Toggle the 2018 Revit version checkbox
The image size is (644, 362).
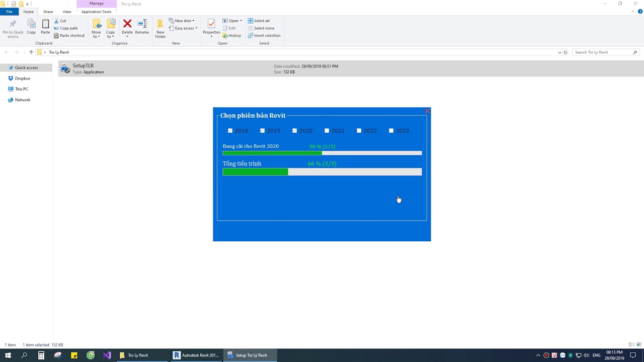coord(230,131)
